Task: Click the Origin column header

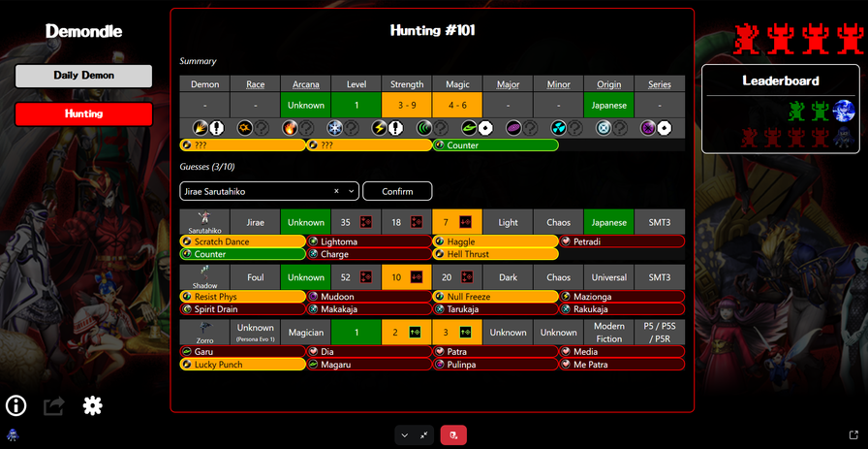Action: coord(609,84)
